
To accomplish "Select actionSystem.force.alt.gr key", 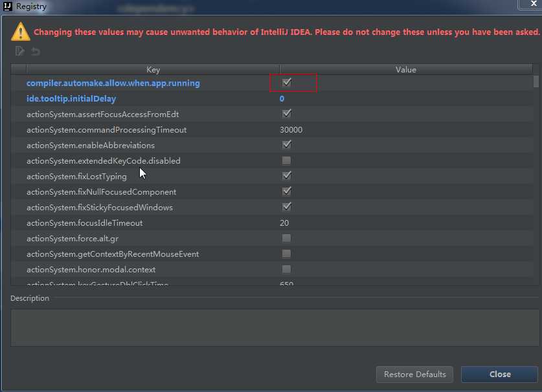I will coord(73,239).
